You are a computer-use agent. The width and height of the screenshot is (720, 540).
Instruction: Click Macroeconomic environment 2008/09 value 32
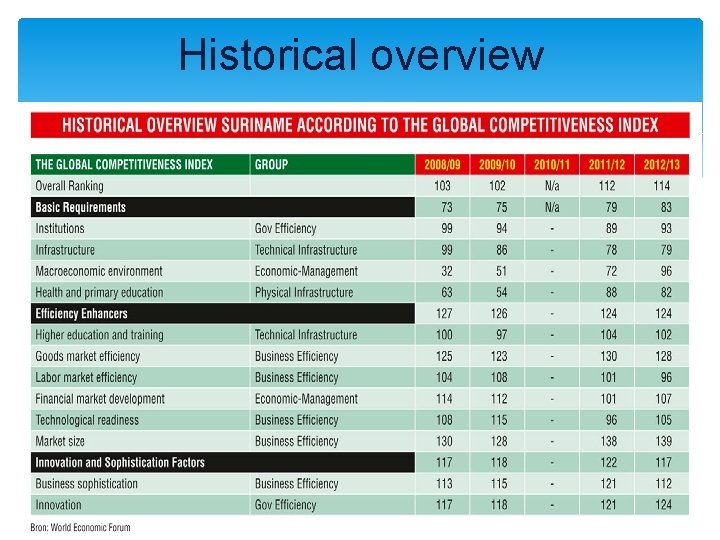pyautogui.click(x=446, y=271)
